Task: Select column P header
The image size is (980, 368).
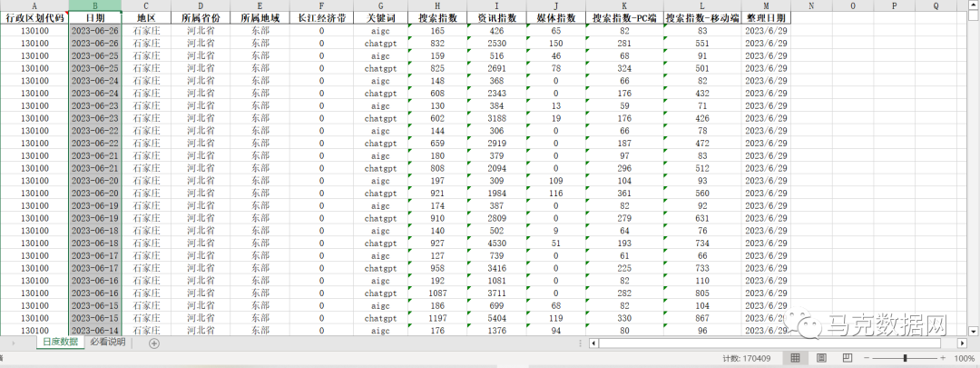Action: coord(894,5)
